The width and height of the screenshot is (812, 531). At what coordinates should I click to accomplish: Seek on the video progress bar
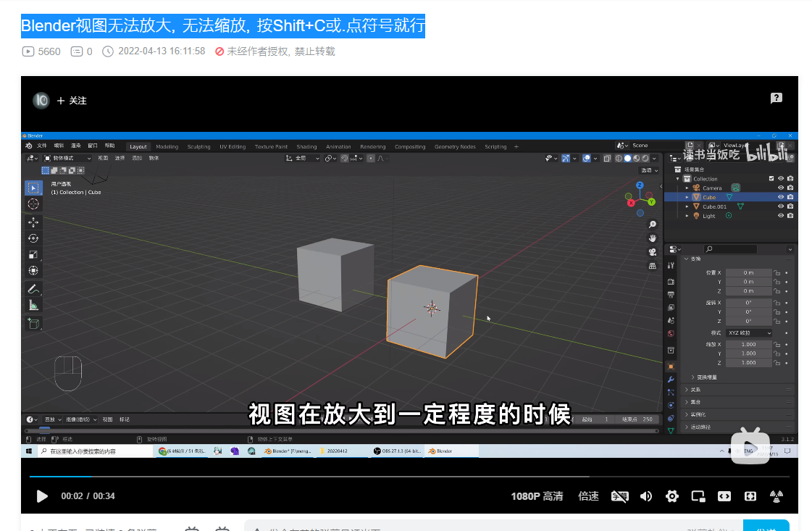pos(410,476)
